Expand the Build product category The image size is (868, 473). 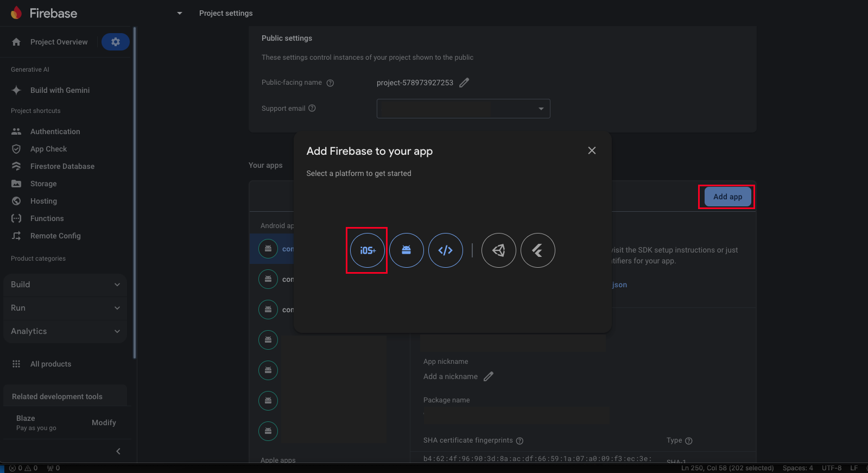coord(65,285)
